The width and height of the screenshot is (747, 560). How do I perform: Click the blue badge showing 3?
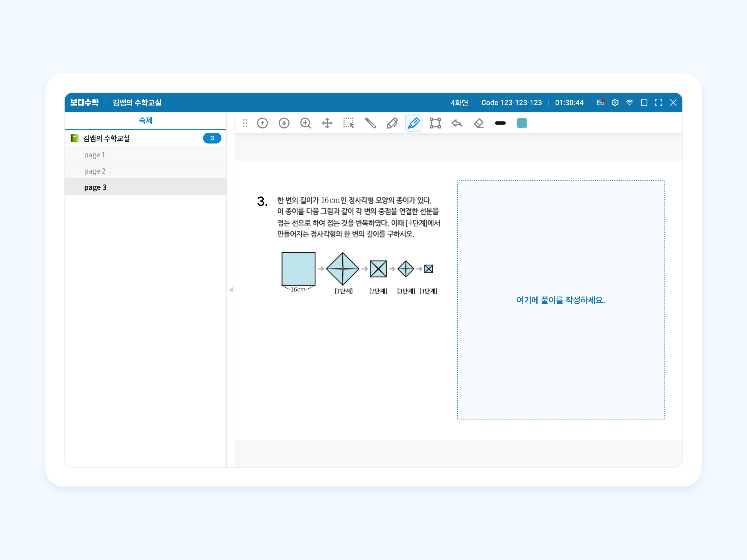click(212, 138)
